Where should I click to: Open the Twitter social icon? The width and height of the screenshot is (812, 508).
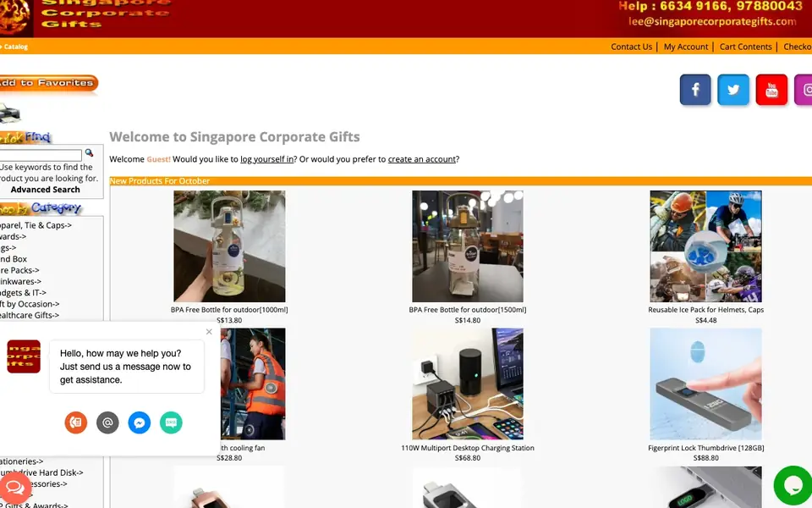pos(732,90)
